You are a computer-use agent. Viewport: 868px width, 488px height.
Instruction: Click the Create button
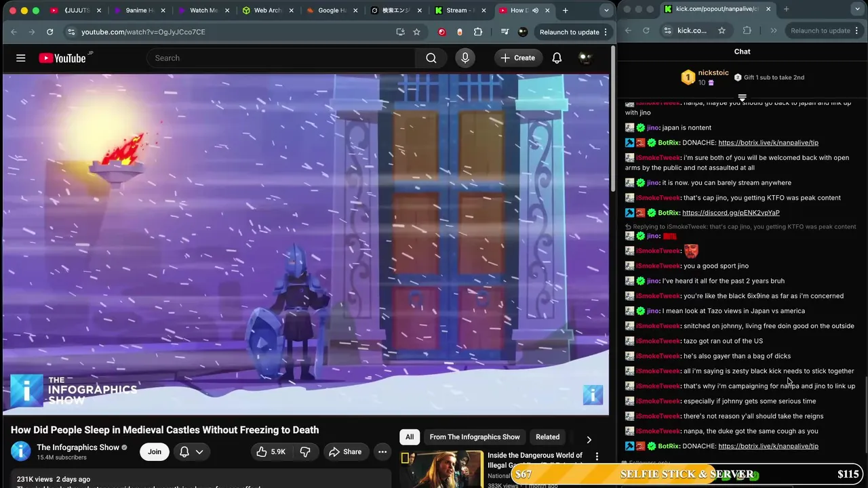click(x=518, y=58)
